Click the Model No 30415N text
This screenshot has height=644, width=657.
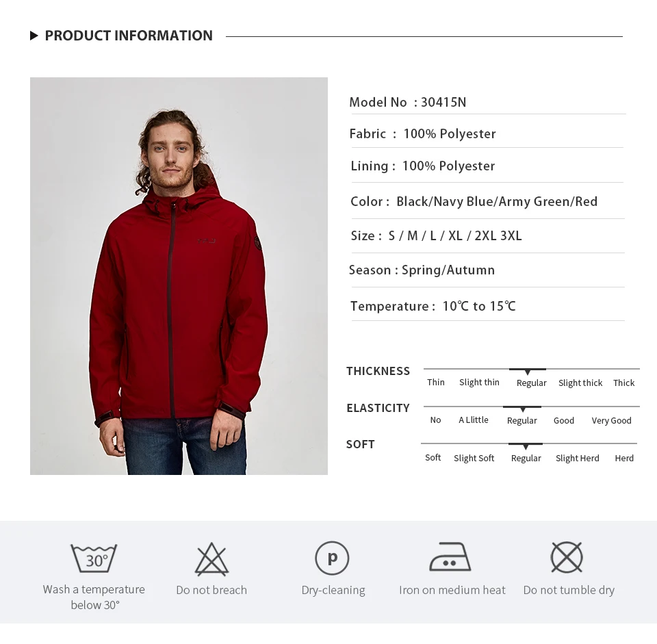tap(408, 102)
